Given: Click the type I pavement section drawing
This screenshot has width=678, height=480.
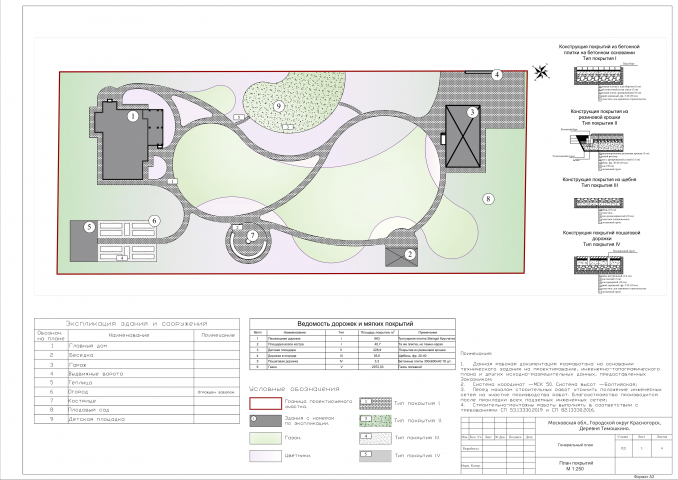Looking at the screenshot, I should point(599,75).
